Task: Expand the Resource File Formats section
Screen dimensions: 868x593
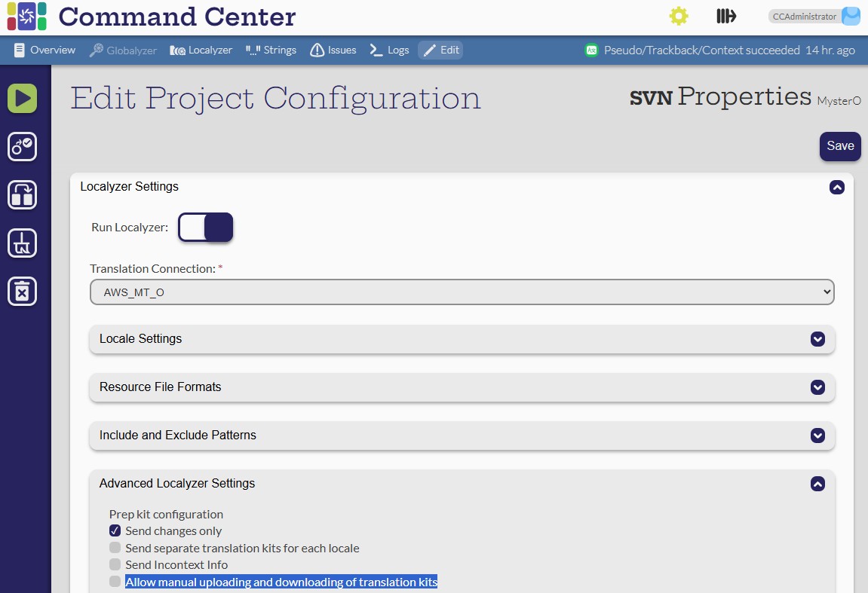Action: pos(817,387)
